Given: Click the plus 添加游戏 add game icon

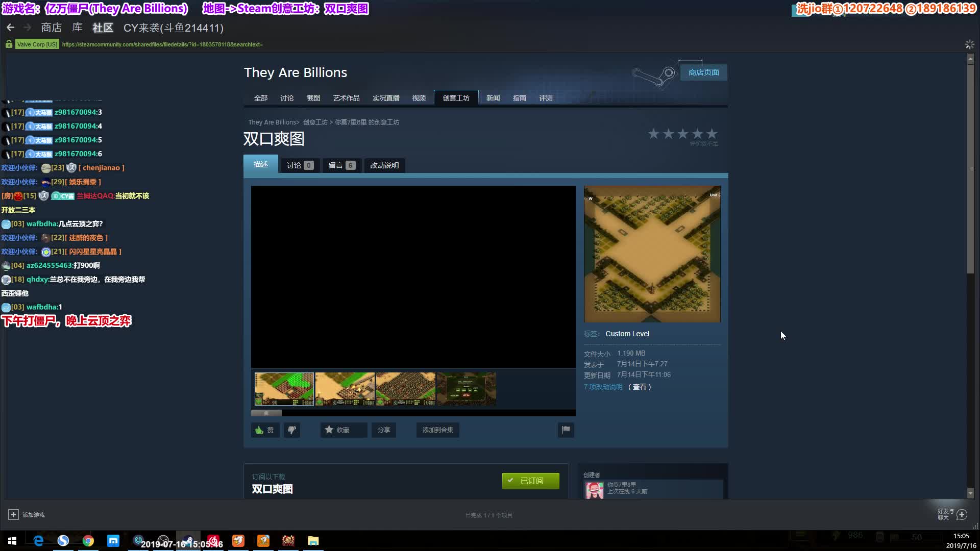Looking at the screenshot, I should pos(13,515).
